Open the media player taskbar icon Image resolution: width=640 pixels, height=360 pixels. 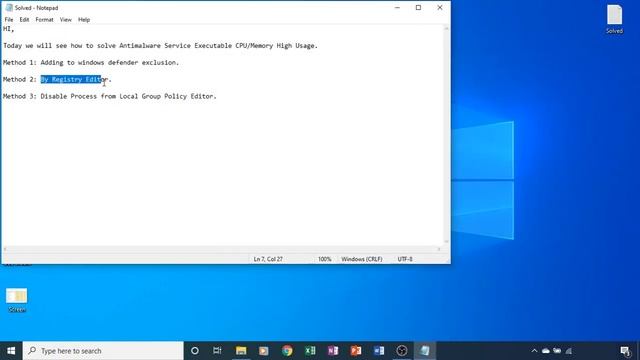click(264, 351)
